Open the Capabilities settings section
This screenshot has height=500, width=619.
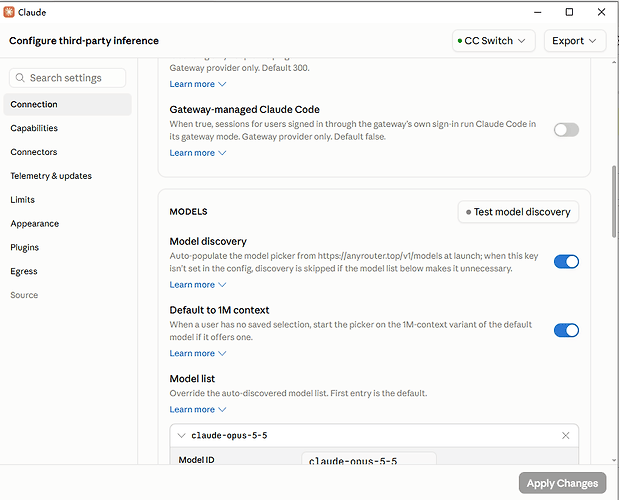coord(34,128)
